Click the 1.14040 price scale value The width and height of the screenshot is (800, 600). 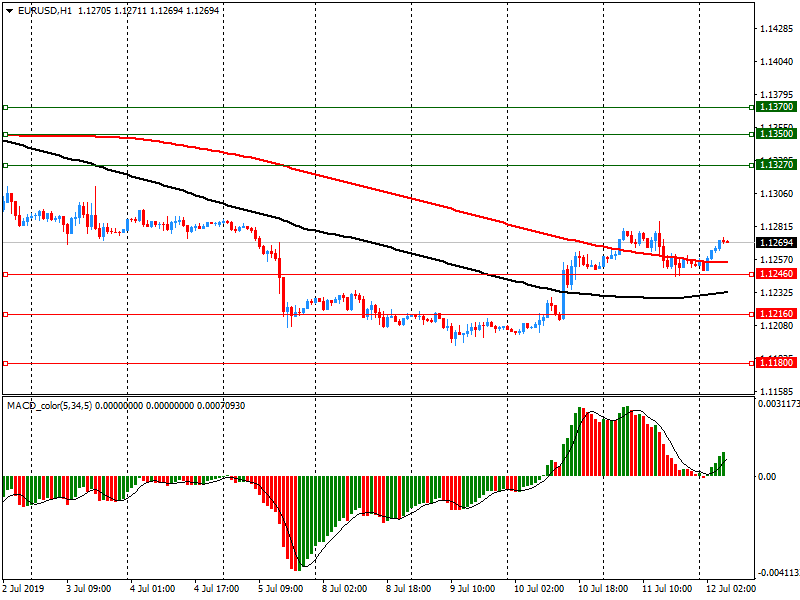777,62
